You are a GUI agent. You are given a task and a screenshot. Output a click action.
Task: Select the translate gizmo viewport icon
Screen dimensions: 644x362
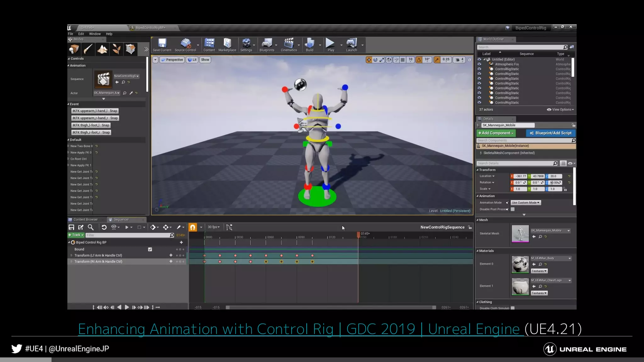pyautogui.click(x=369, y=60)
